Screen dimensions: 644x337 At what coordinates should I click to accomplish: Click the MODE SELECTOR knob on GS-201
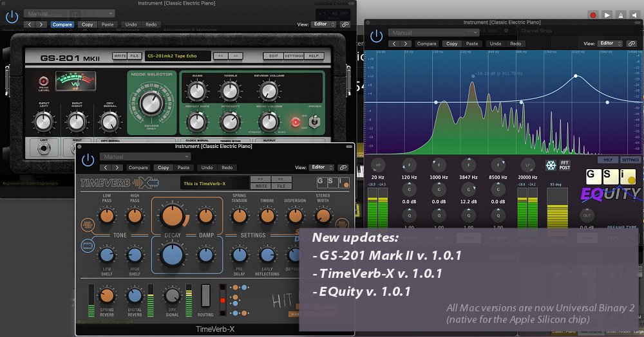click(x=151, y=103)
